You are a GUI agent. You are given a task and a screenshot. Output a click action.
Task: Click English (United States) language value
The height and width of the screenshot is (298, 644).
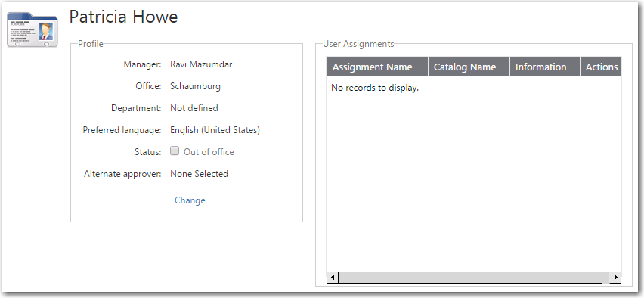pos(215,130)
